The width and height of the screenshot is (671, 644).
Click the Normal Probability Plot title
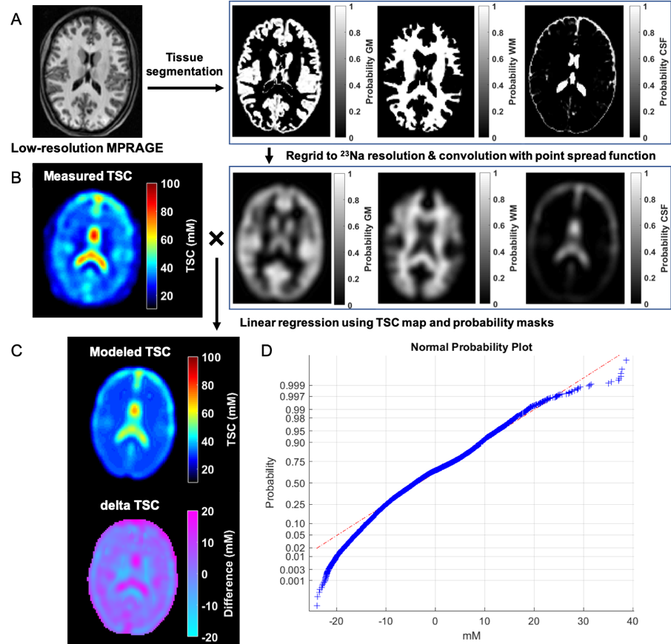point(450,347)
